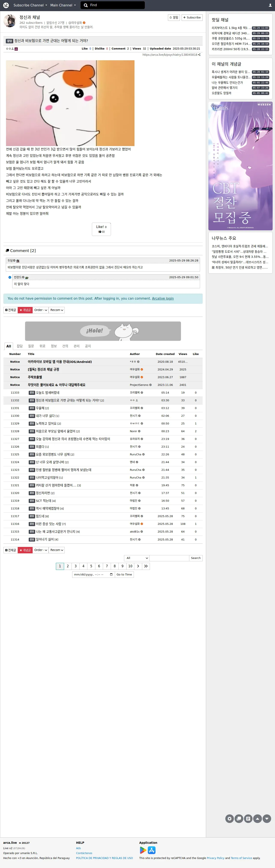The width and height of the screenshot is (275, 868).
Task: Go to page bottom floating arrow
Action: click(267, 818)
